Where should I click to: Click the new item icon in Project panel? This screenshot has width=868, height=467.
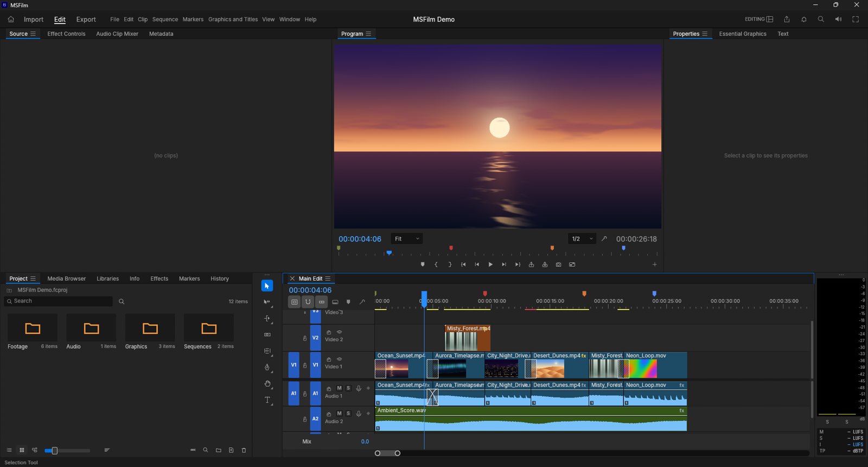tap(231, 450)
